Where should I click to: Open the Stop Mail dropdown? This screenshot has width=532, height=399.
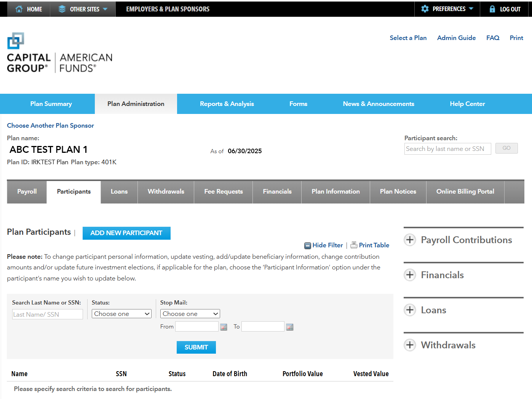pos(190,313)
